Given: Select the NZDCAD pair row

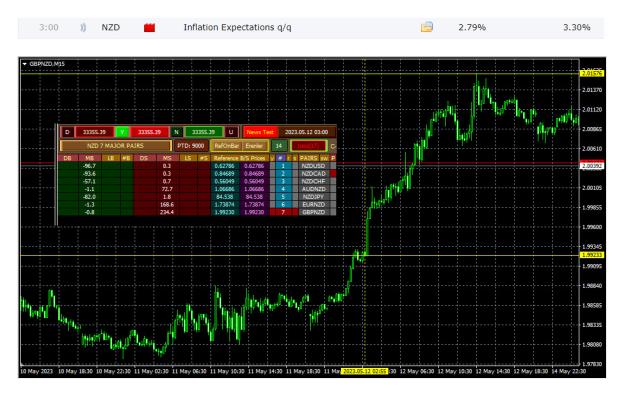Looking at the screenshot, I should (x=313, y=174).
